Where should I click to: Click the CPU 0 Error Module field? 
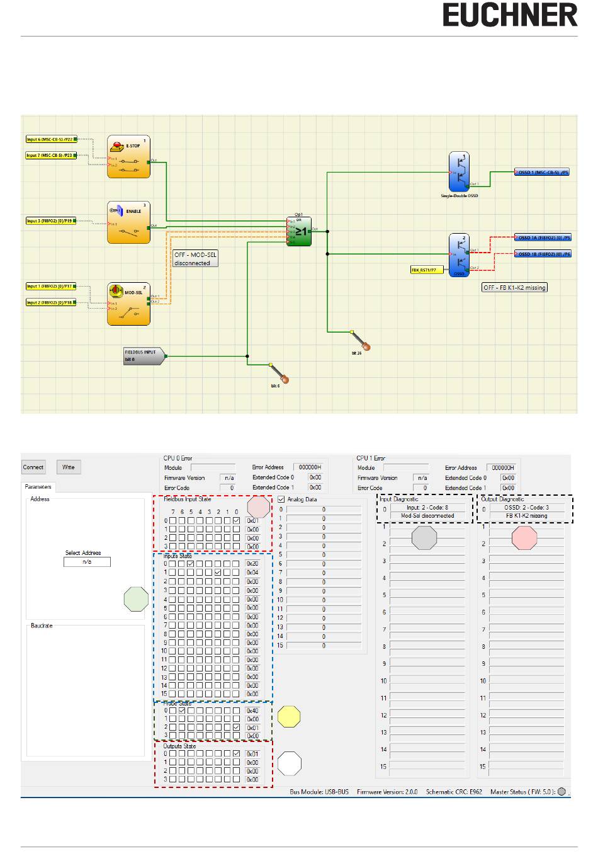[213, 468]
